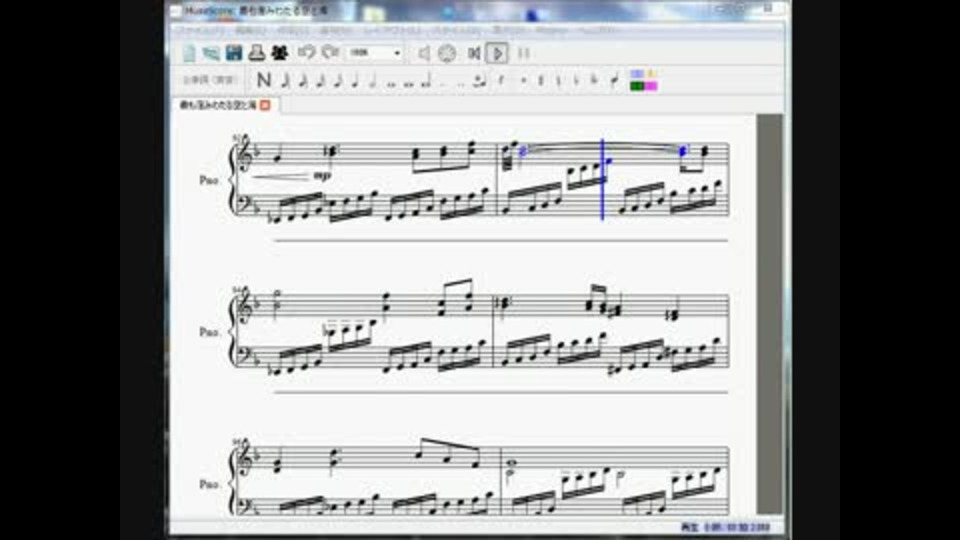This screenshot has width=960, height=540.
Task: Select the 32nd note duration
Action: coord(304,80)
